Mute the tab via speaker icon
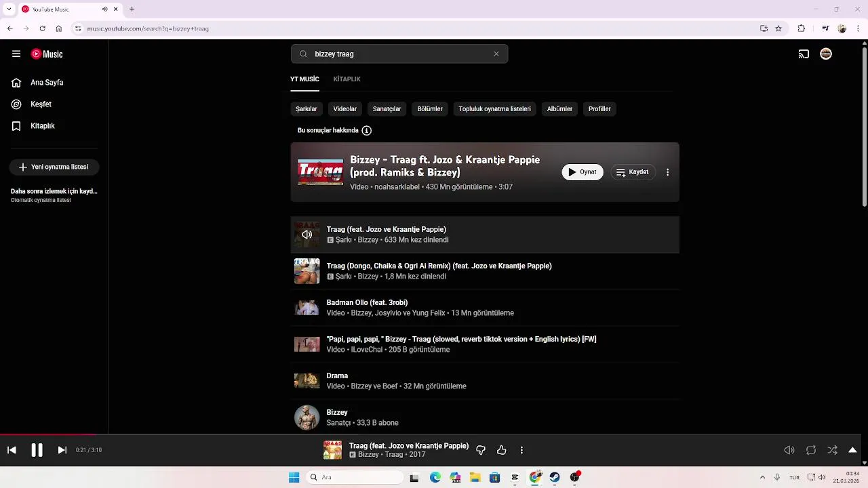 pos(104,9)
